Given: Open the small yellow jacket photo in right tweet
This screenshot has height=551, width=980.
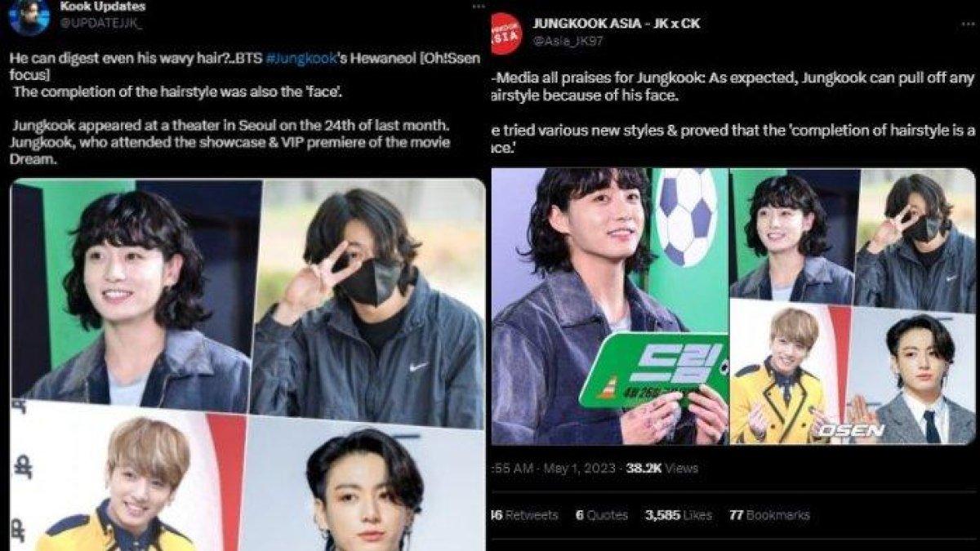Looking at the screenshot, I should point(781,373).
